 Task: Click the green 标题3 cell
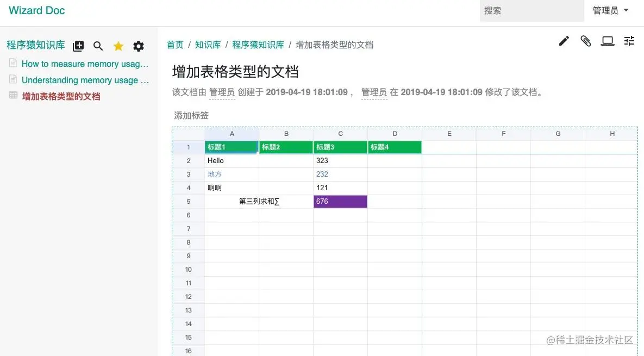coord(341,147)
